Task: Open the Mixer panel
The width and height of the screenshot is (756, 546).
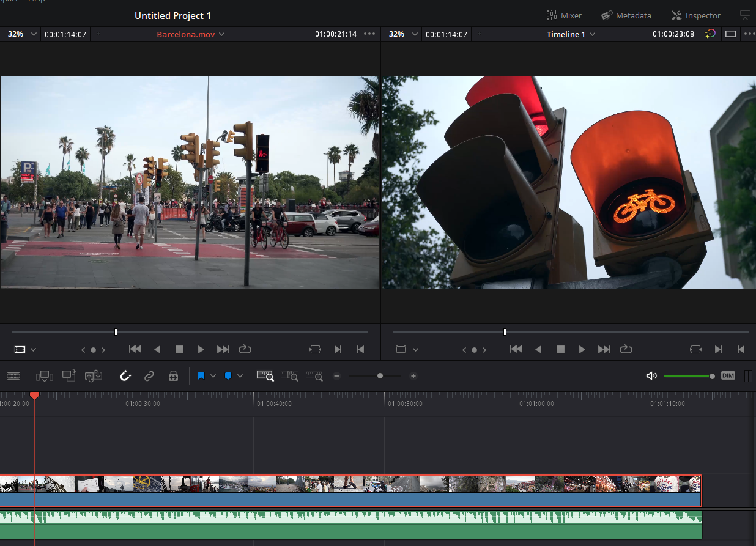Action: (564, 15)
